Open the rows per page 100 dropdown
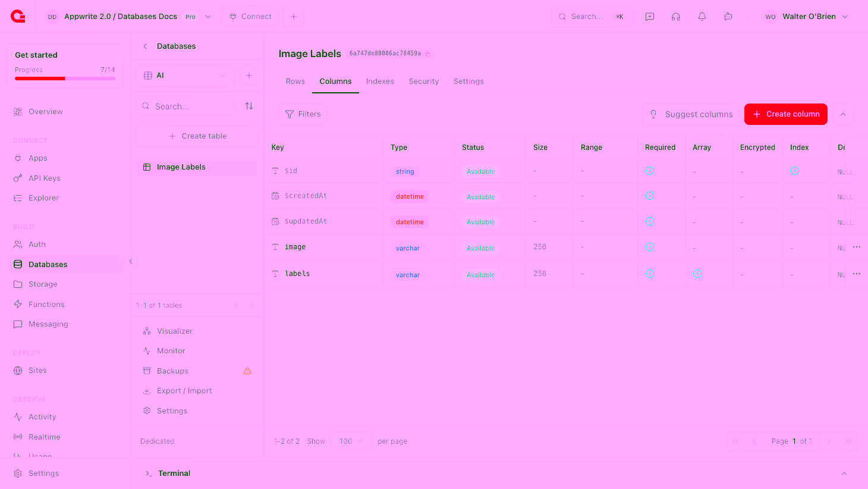This screenshot has height=489, width=868. click(x=351, y=441)
